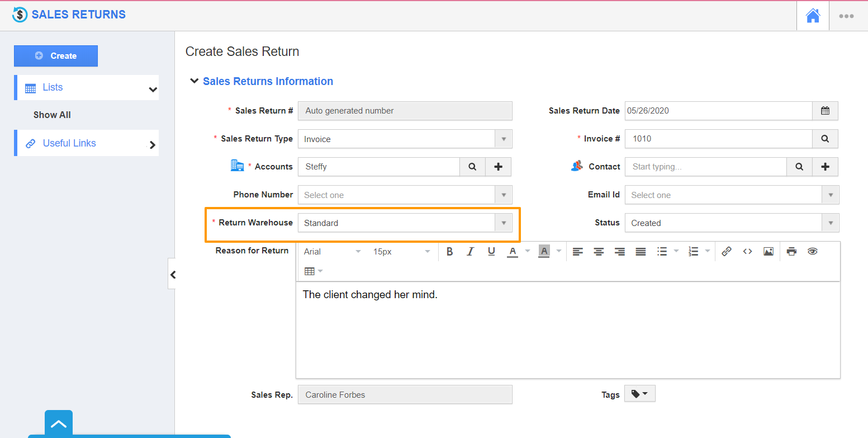This screenshot has height=438, width=868.
Task: Click into the Reason for Return text area
Action: [567, 330]
